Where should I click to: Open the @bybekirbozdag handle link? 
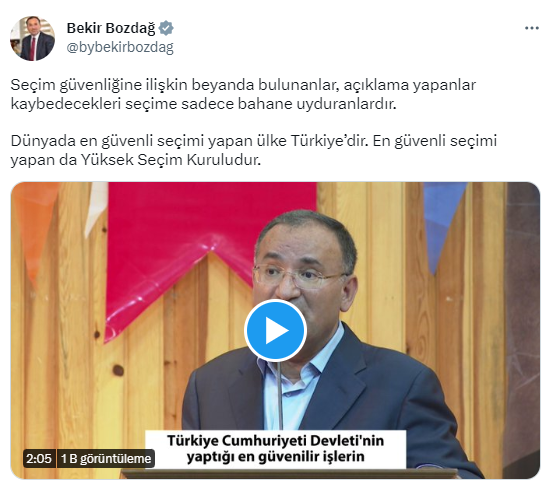tap(120, 47)
